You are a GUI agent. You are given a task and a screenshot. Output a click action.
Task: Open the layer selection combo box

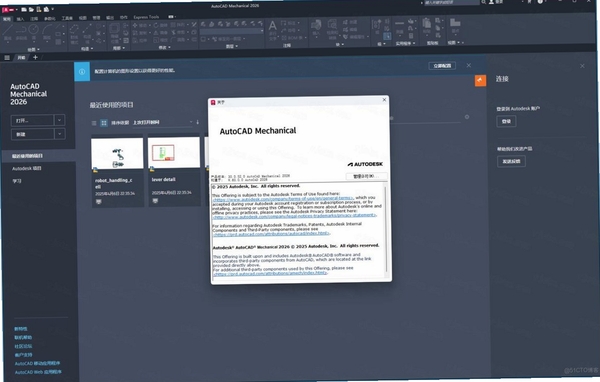tap(232, 31)
